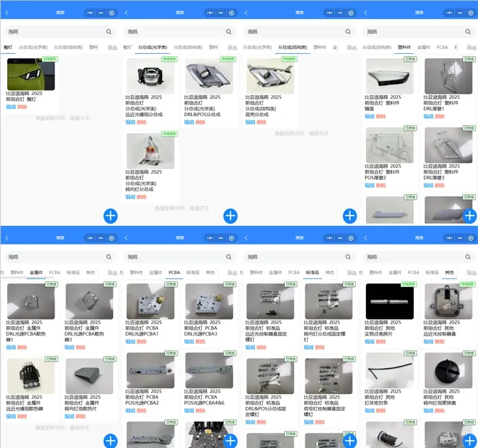Click 删除 under the 灯体密封条 card
The image size is (478, 448).
point(381,410)
